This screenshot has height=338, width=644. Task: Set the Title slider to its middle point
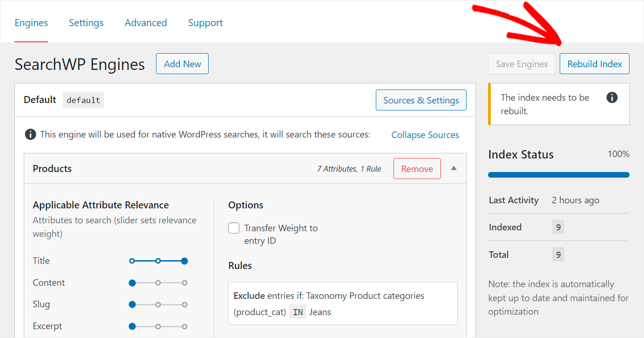pos(158,261)
